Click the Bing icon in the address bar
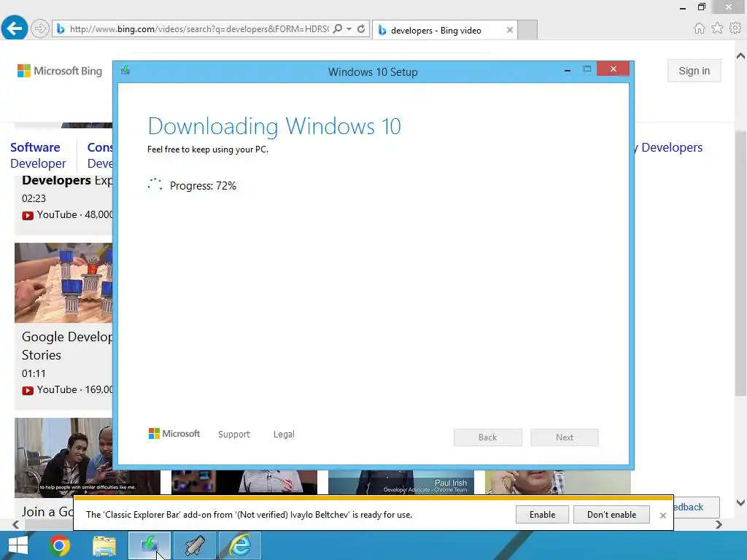The width and height of the screenshot is (747, 560). (61, 29)
